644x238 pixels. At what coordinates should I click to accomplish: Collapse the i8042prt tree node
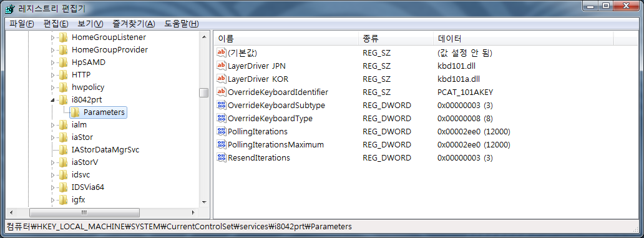pos(52,100)
